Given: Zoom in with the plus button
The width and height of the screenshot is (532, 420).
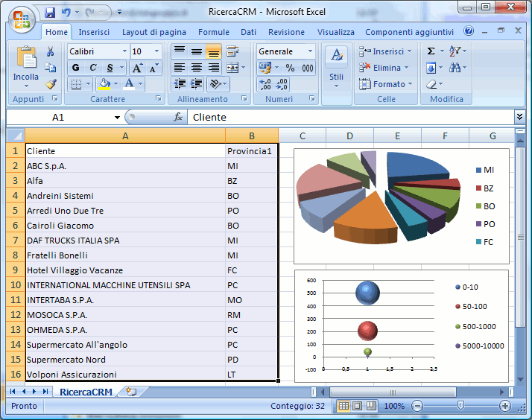Looking at the screenshot, I should [x=505, y=406].
